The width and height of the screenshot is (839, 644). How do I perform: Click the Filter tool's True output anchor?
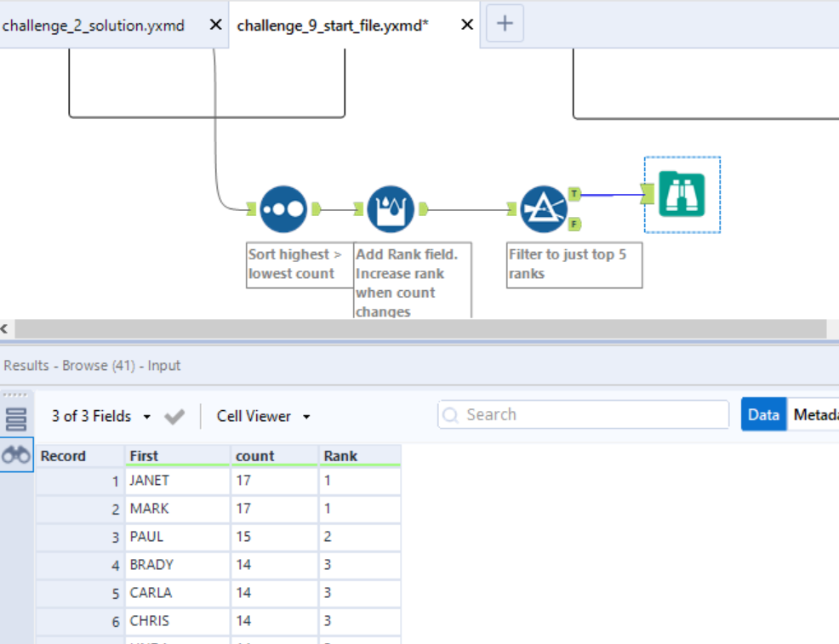[574, 194]
